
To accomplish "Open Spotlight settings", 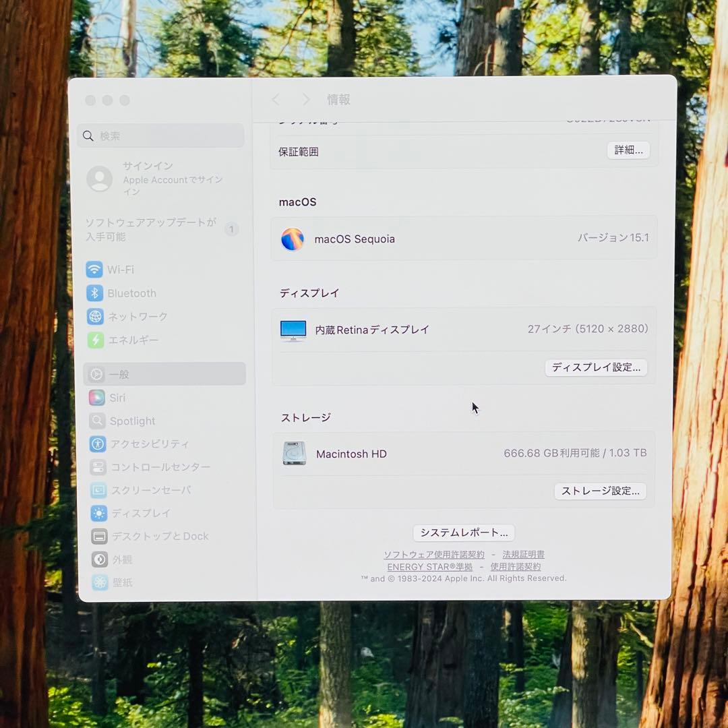I will [x=132, y=421].
